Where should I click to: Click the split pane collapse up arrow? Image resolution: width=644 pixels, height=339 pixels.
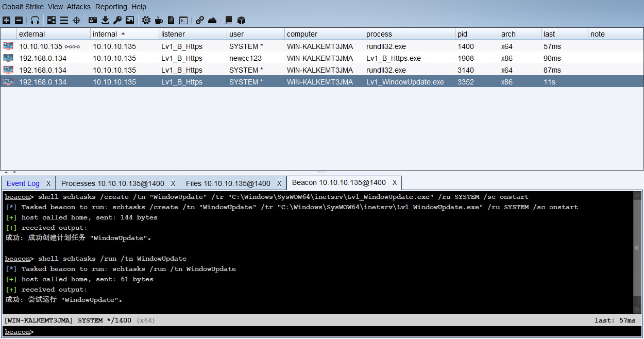[6, 172]
